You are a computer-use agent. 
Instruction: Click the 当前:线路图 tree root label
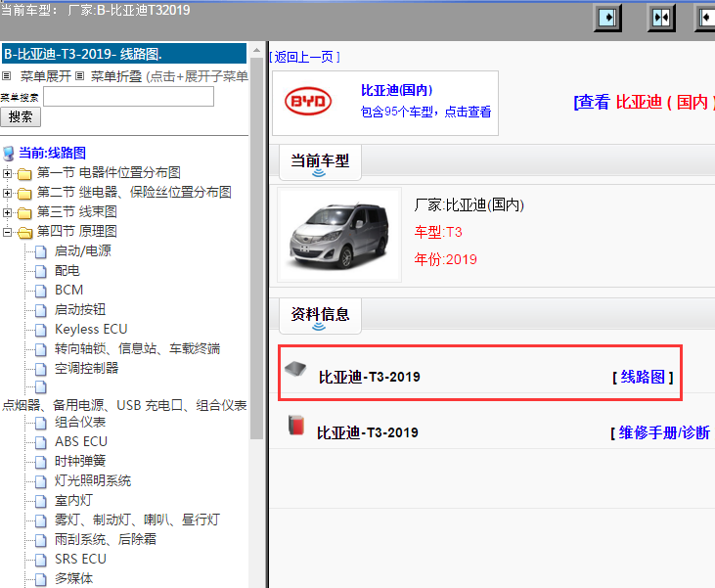pyautogui.click(x=53, y=153)
